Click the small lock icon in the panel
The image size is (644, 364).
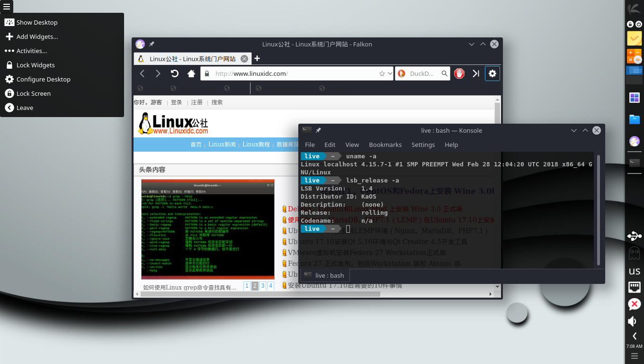630,24
